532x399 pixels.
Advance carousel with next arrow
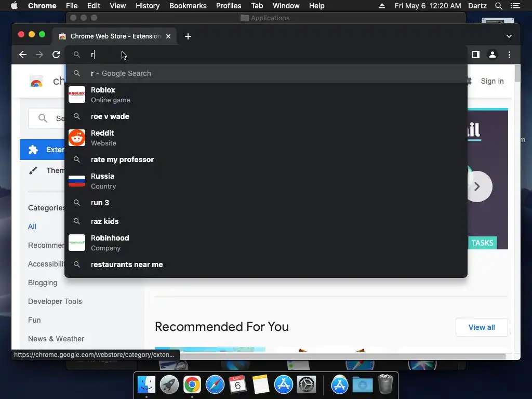pos(477,187)
